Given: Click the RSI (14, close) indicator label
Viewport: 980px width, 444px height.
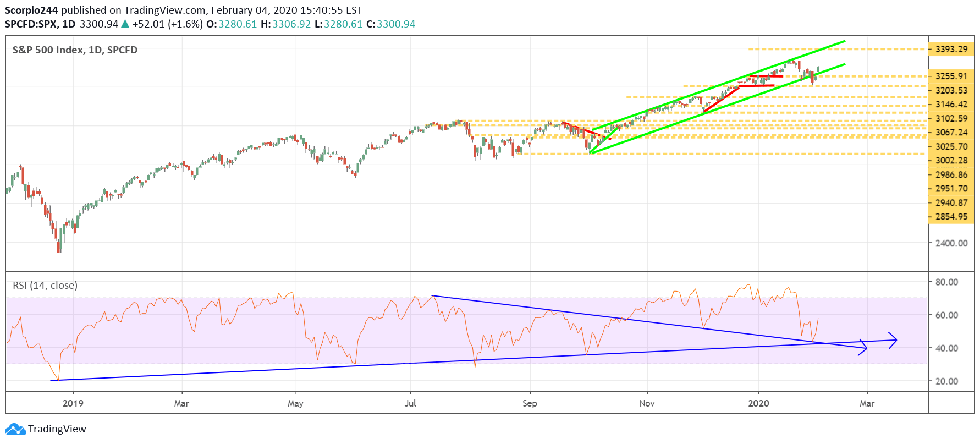Looking at the screenshot, I should coord(45,285).
